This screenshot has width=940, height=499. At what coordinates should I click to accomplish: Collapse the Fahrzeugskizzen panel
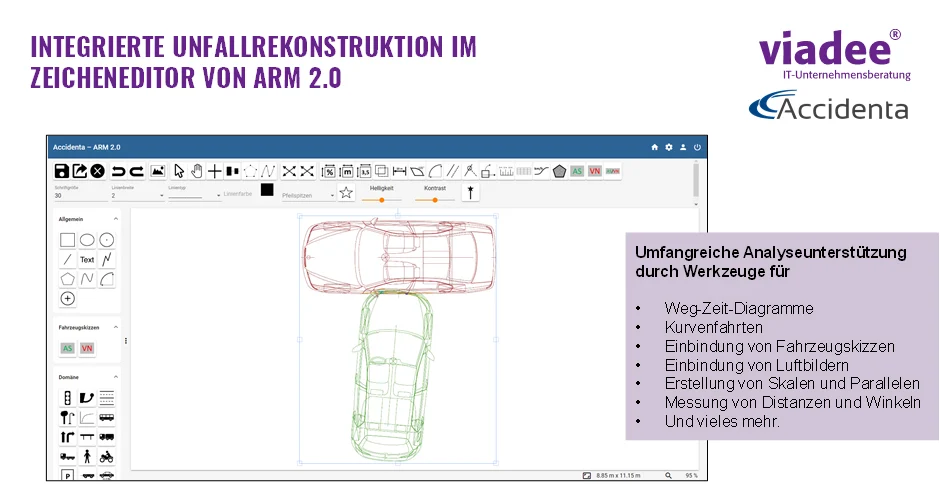[116, 327]
